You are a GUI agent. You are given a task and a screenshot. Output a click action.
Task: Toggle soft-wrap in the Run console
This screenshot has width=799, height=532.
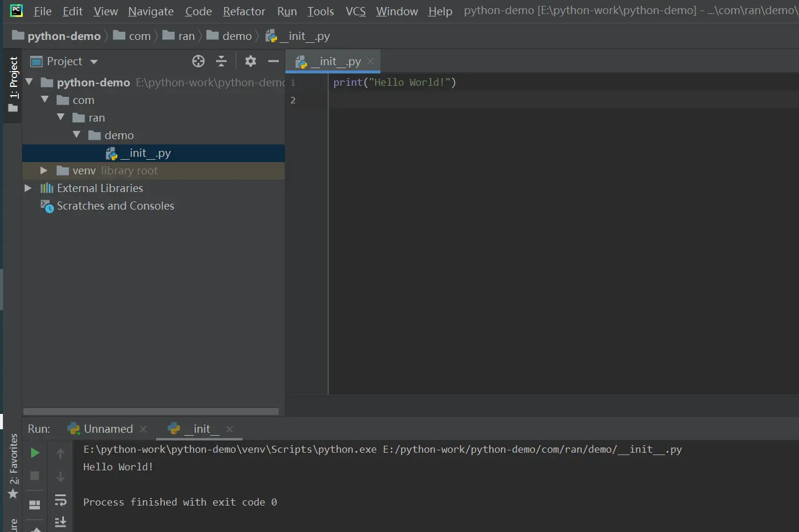click(60, 500)
